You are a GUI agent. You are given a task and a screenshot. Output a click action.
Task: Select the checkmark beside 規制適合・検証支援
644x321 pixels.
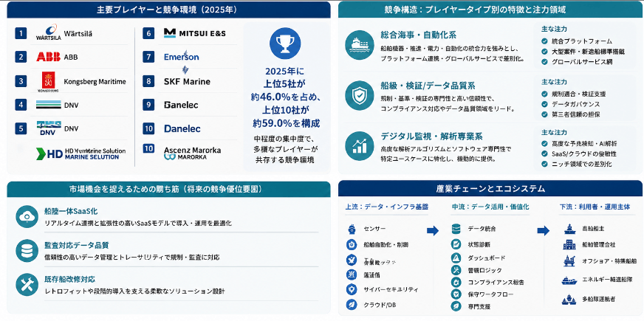[544, 94]
